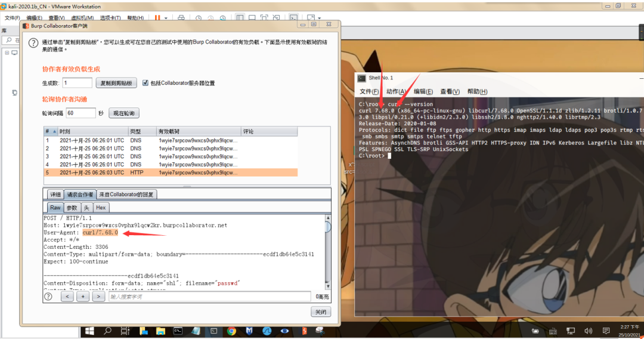The height and width of the screenshot is (339, 644).
Task: Switch to the 头 view tab
Action: point(86,208)
